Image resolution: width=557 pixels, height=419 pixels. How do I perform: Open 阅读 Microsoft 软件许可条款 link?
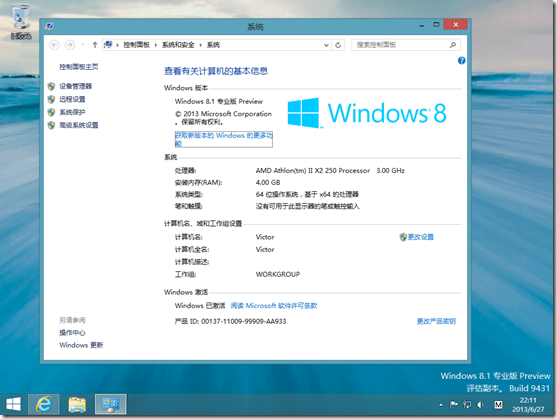tap(274, 306)
